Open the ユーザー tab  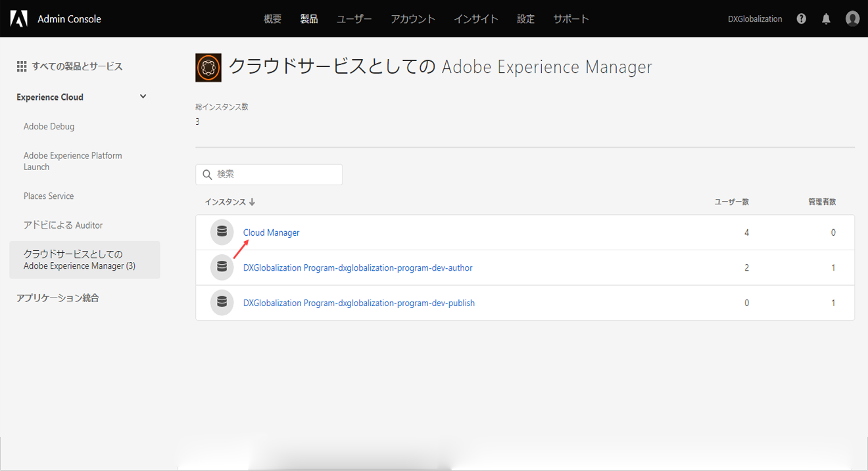[354, 19]
